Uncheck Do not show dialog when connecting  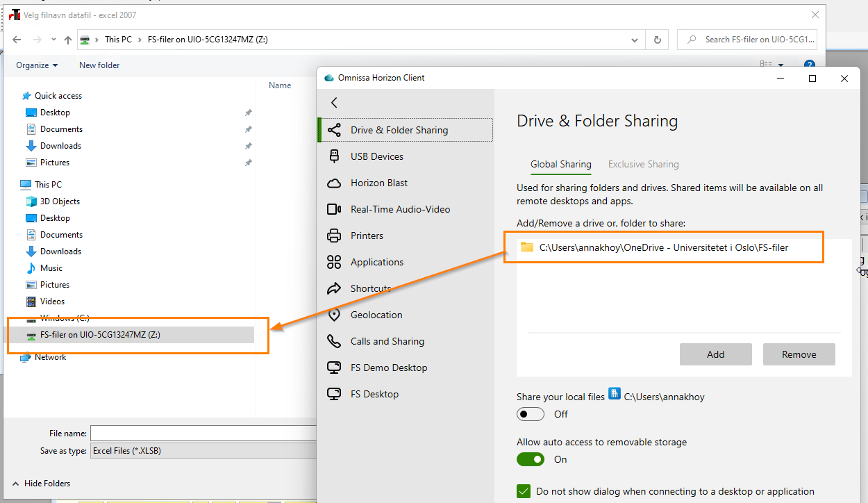pyautogui.click(x=524, y=491)
